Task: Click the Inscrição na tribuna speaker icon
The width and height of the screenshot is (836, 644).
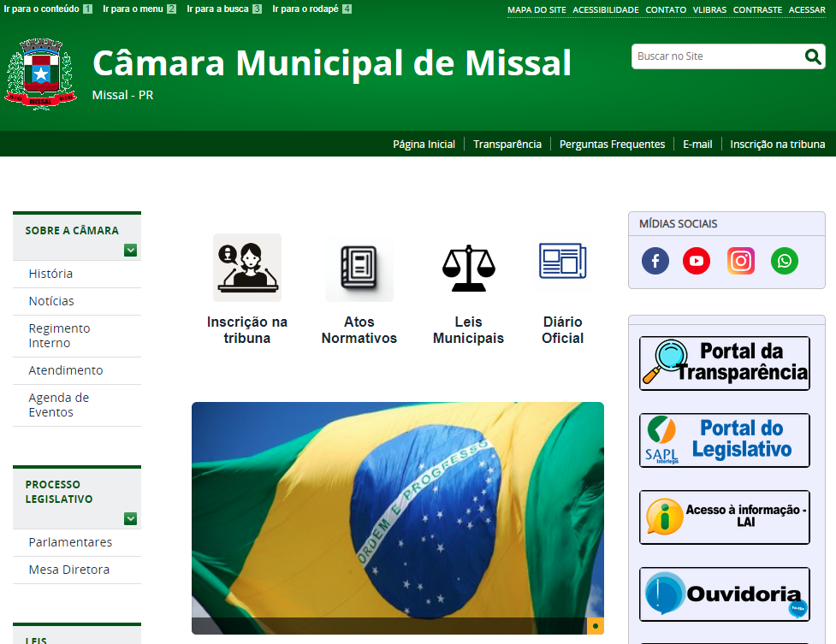Action: coord(247,267)
